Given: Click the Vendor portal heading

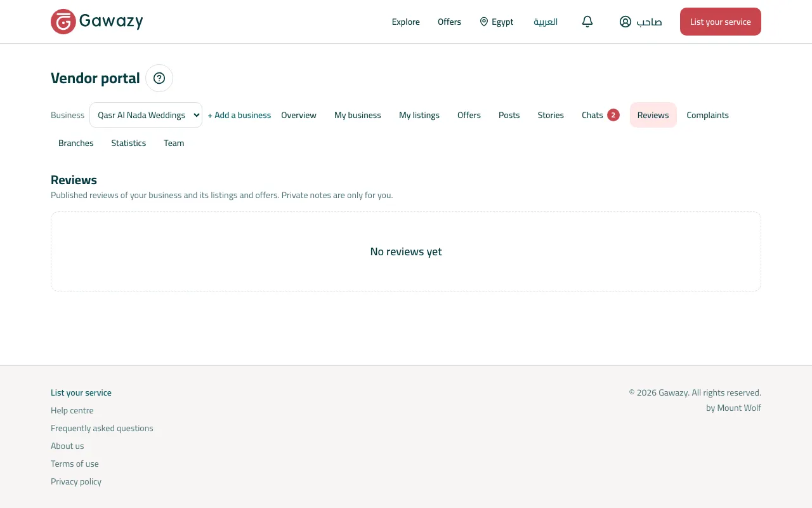Looking at the screenshot, I should click(x=95, y=78).
